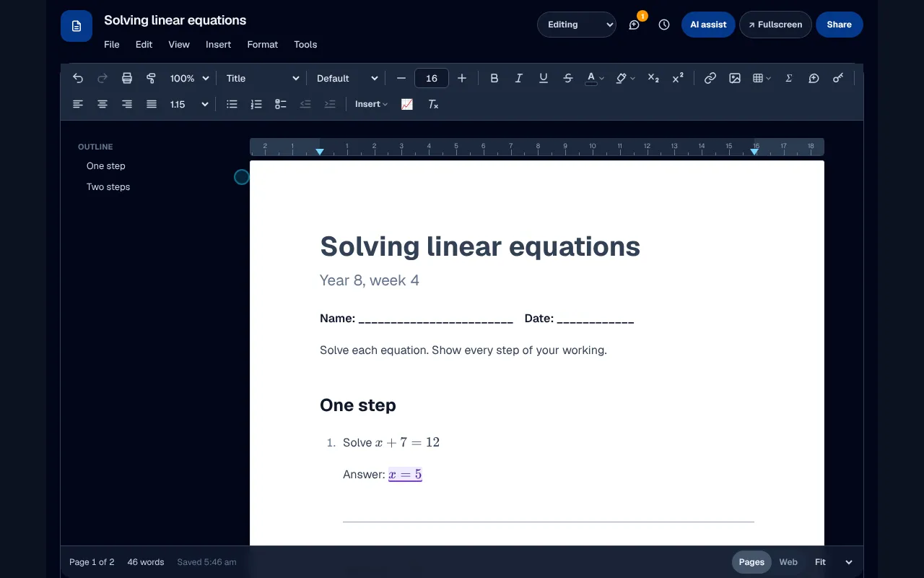Create a numbered list
924x578 pixels.
point(256,104)
